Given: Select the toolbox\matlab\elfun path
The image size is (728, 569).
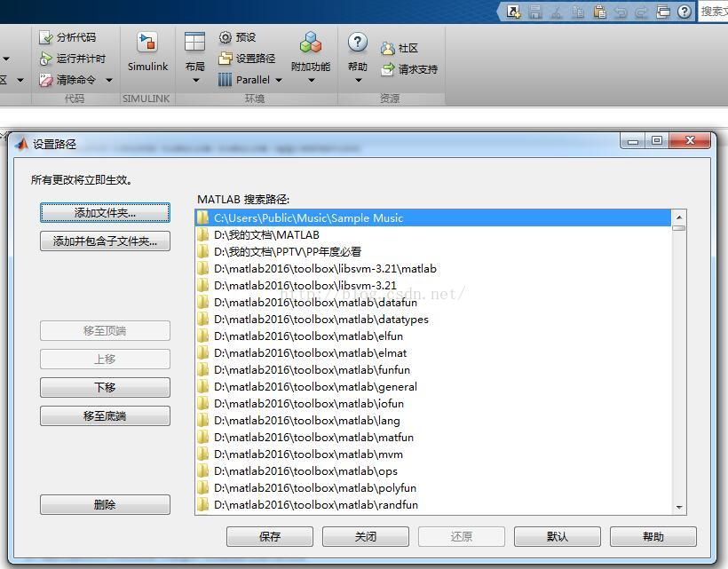Looking at the screenshot, I should click(433, 336).
